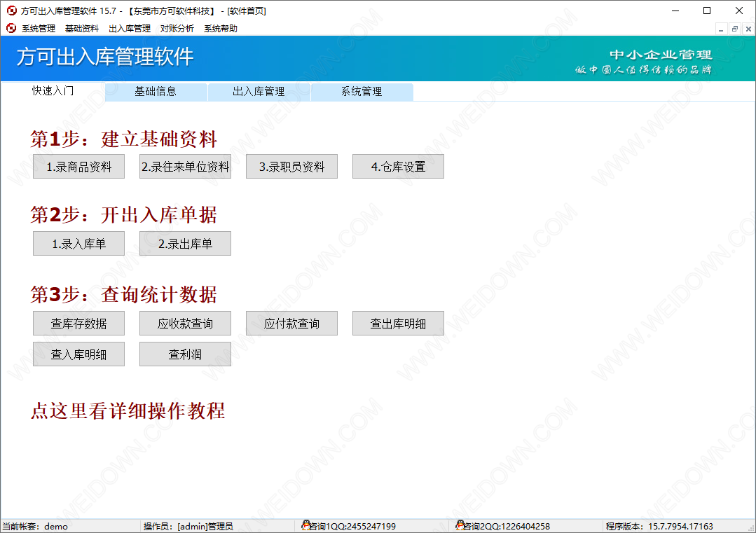The image size is (756, 533).
Task: Switch to the 系统管理 tab
Action: click(362, 92)
